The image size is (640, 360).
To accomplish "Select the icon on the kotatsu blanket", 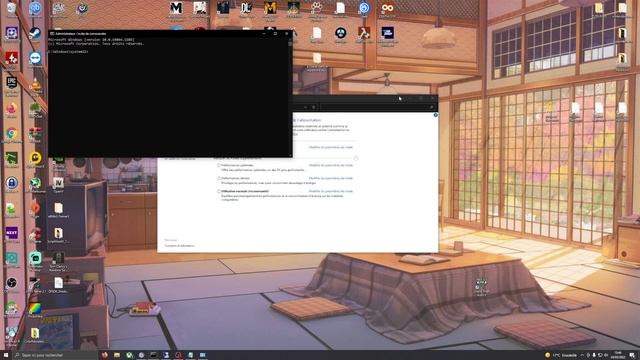I will [x=481, y=284].
